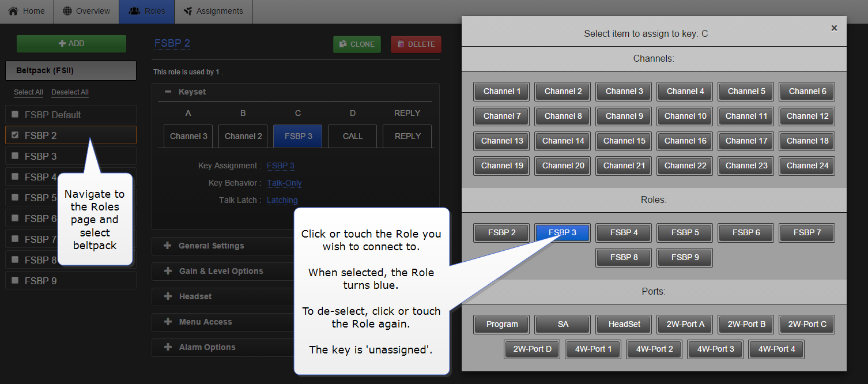This screenshot has width=868, height=384.
Task: Uncheck the FSBP 2 role checkbox
Action: [15, 135]
